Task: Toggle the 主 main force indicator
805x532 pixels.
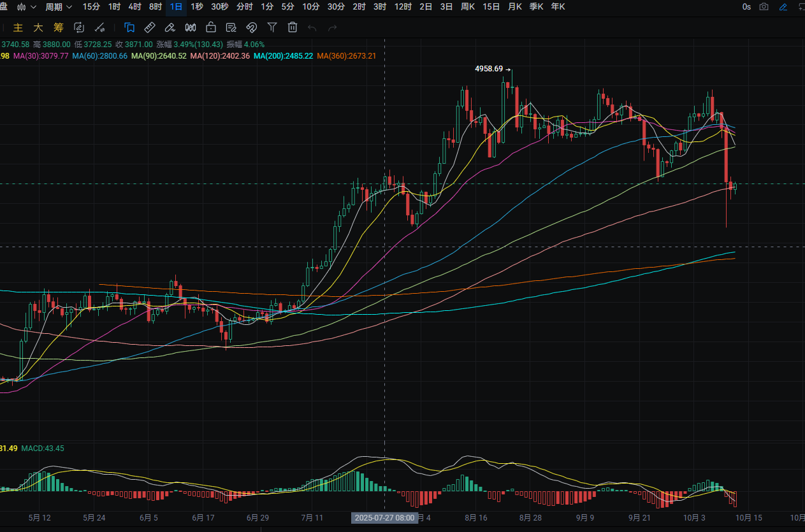Action: tap(18, 27)
